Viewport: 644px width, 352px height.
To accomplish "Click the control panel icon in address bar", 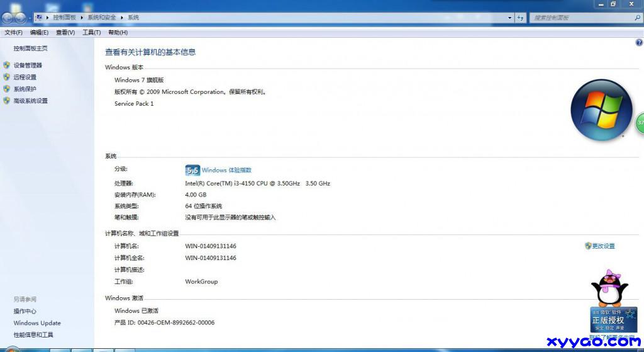I will [x=40, y=18].
